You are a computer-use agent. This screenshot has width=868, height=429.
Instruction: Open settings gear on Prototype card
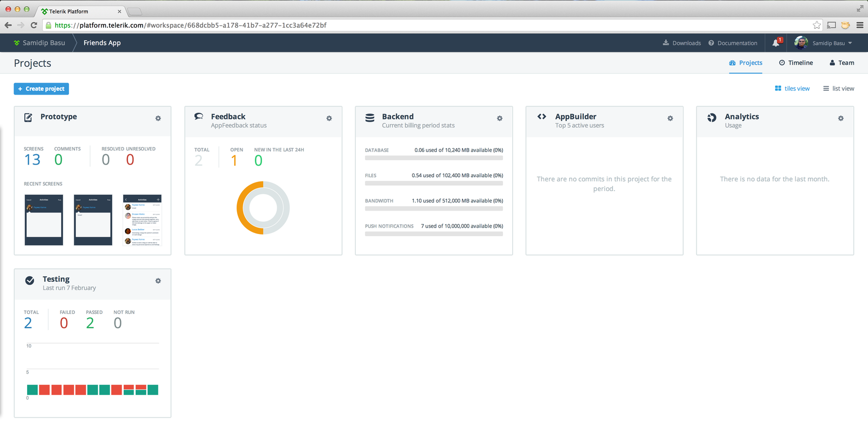coord(158,118)
